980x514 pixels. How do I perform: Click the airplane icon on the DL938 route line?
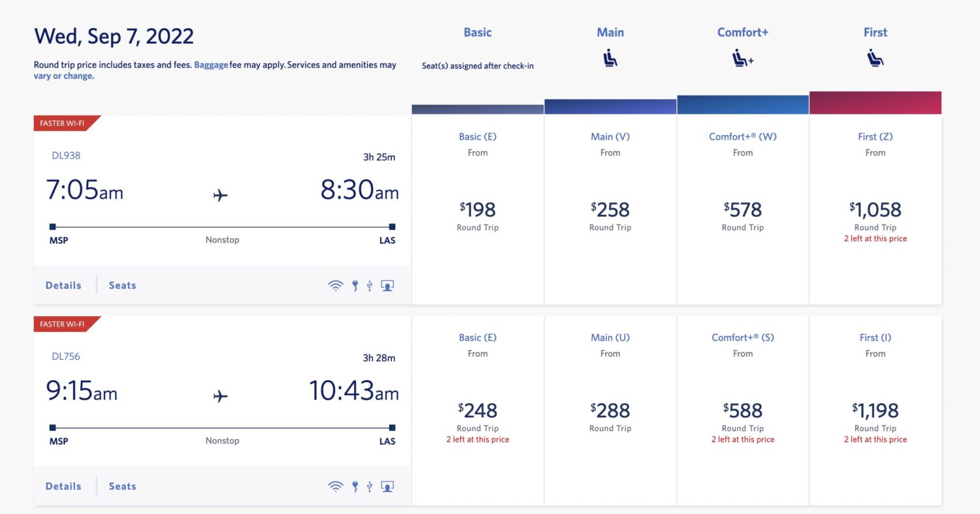[221, 195]
